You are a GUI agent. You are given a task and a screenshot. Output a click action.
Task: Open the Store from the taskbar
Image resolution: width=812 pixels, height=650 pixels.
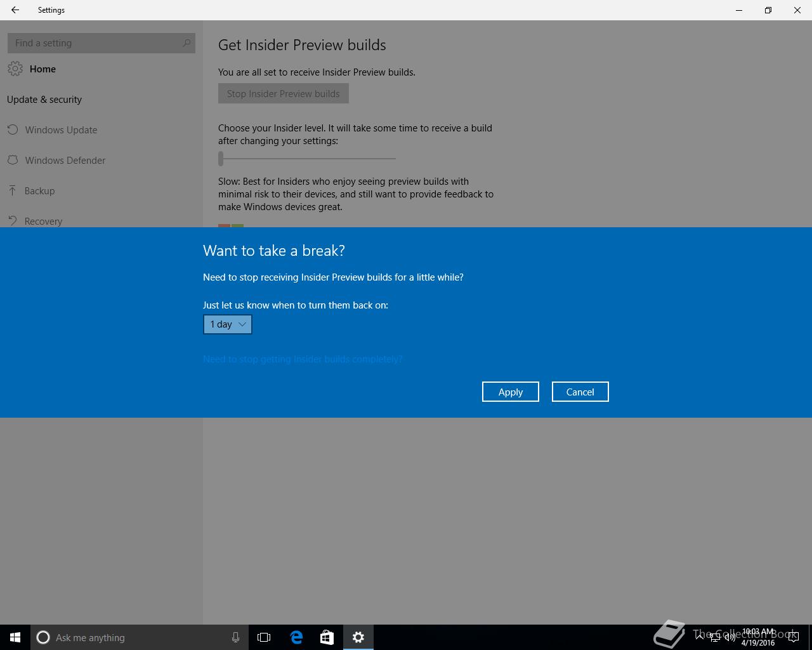(327, 637)
